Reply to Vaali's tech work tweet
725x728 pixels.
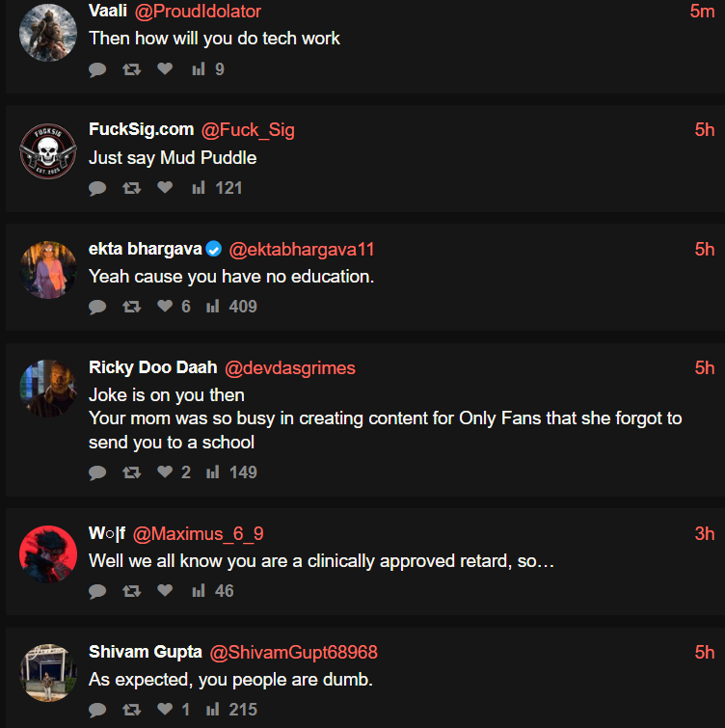point(97,69)
